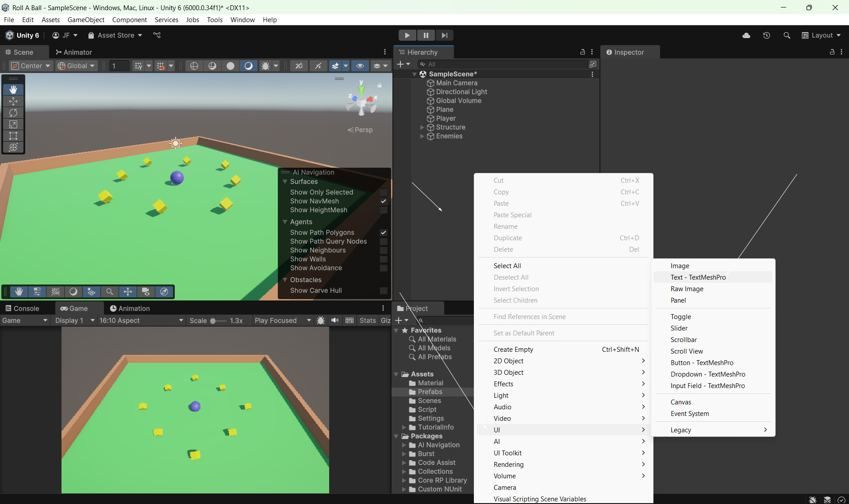Click the search icon in top toolbar

pyautogui.click(x=787, y=35)
